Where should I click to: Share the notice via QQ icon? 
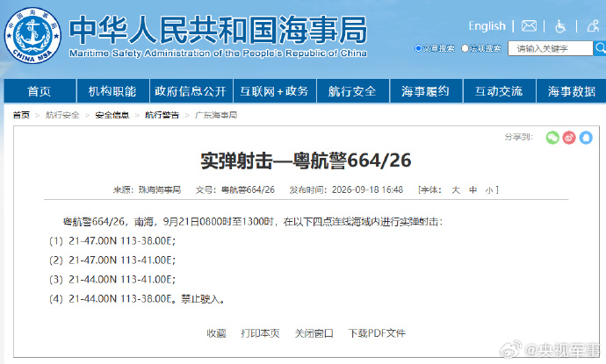point(586,138)
